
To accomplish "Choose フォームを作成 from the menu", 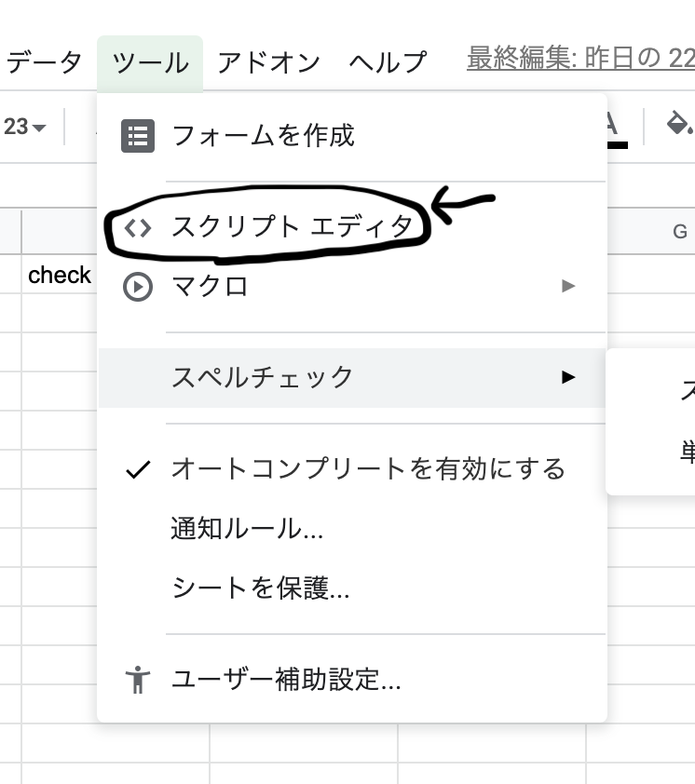I will (352, 136).
